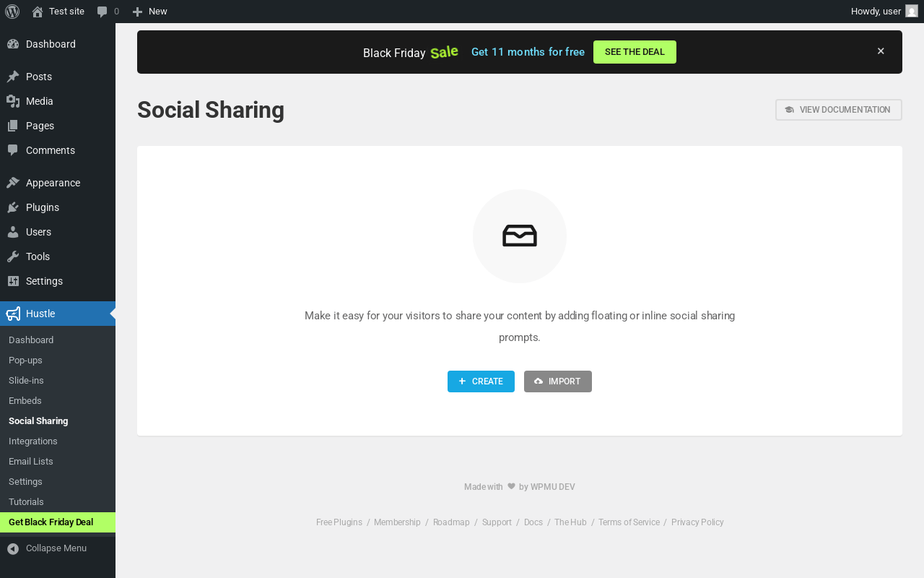Click Collapse Menu text
Viewport: 924px width, 578px height.
coord(56,548)
